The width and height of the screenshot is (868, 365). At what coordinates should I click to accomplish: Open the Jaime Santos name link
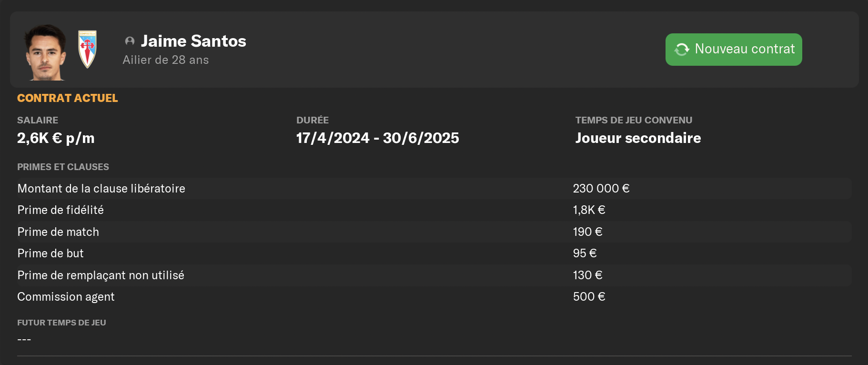193,41
